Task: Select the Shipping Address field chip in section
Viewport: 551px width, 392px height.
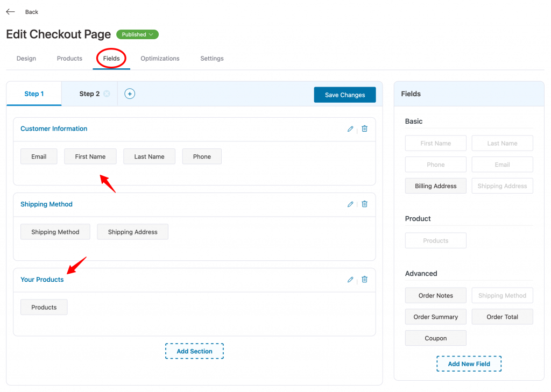Action: [x=133, y=232]
